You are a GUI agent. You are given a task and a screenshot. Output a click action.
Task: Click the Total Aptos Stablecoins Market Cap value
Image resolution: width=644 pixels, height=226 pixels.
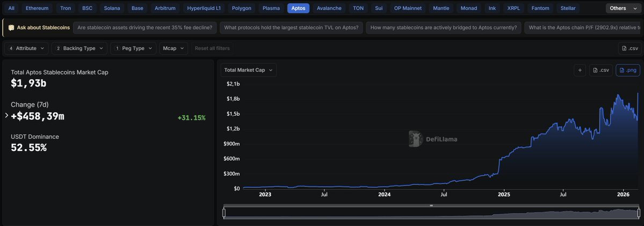click(x=28, y=83)
